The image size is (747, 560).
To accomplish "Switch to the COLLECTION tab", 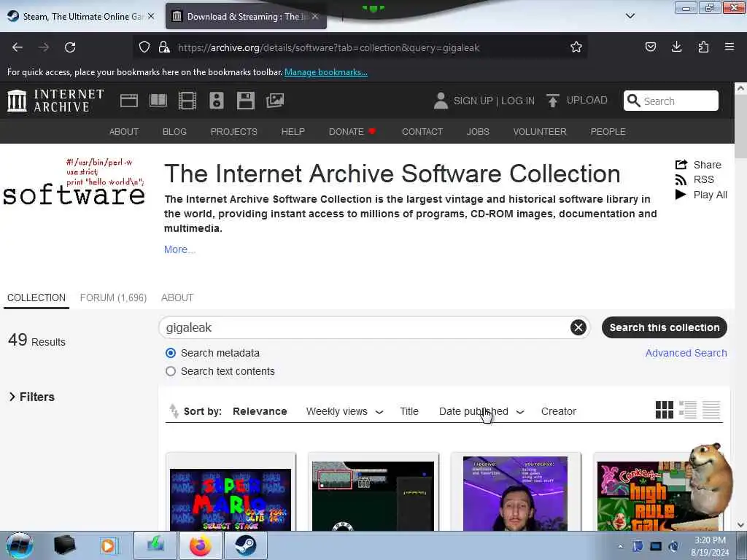I will click(36, 298).
